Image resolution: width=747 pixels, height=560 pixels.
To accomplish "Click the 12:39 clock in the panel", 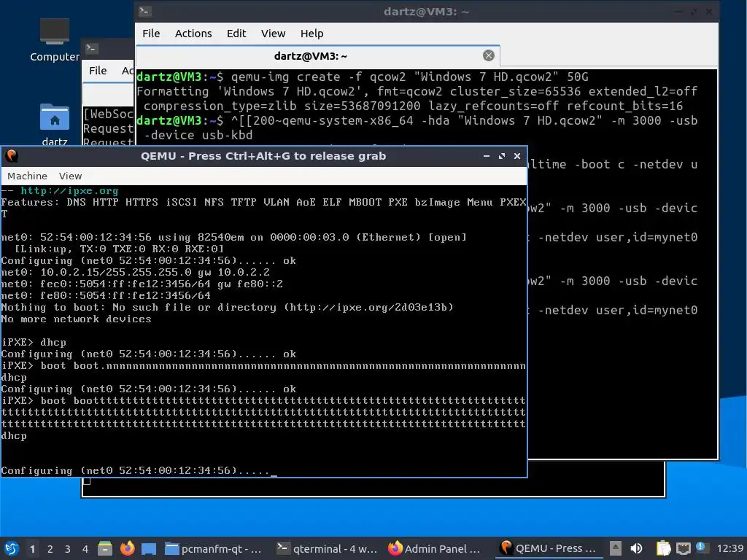I will click(x=729, y=548).
